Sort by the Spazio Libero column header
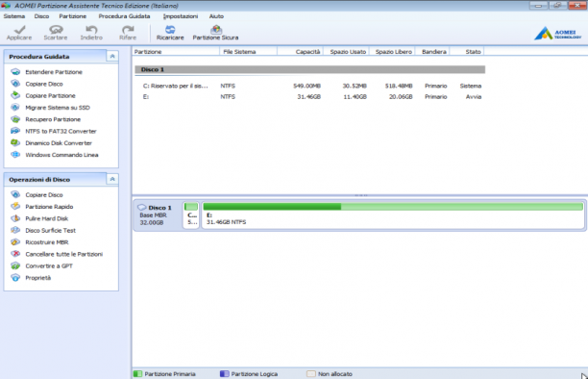 click(392, 51)
